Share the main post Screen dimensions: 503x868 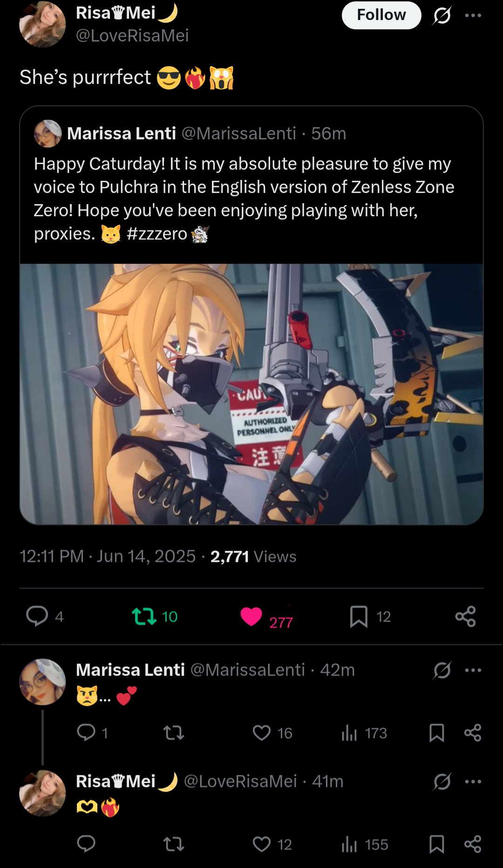tap(465, 616)
